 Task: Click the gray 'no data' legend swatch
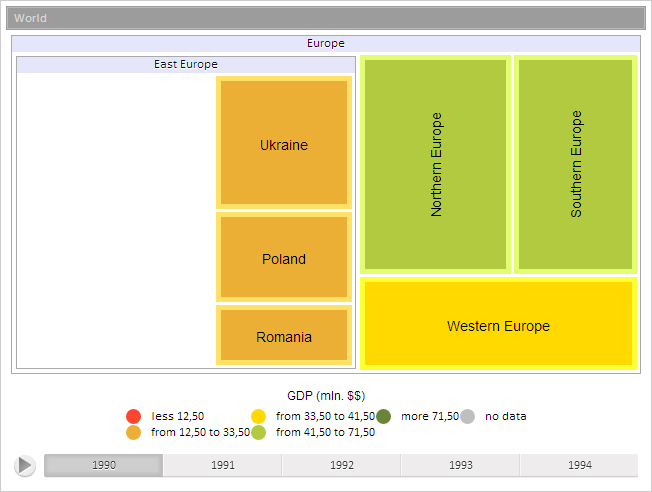[467, 416]
